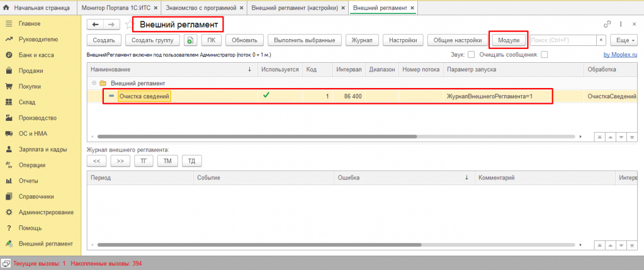This screenshot has height=270, width=644.
Task: Click Создать группу button
Action: (x=152, y=40)
